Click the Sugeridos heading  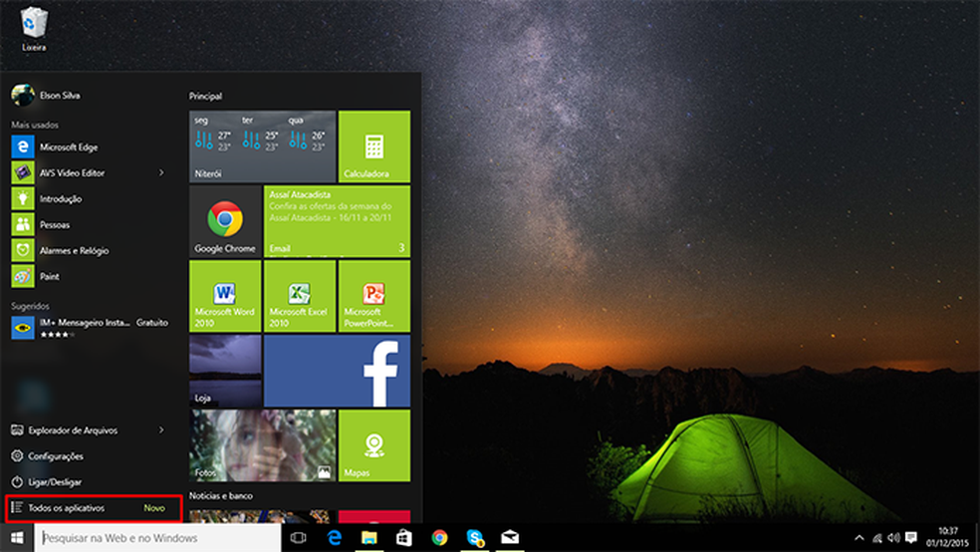coord(30,306)
